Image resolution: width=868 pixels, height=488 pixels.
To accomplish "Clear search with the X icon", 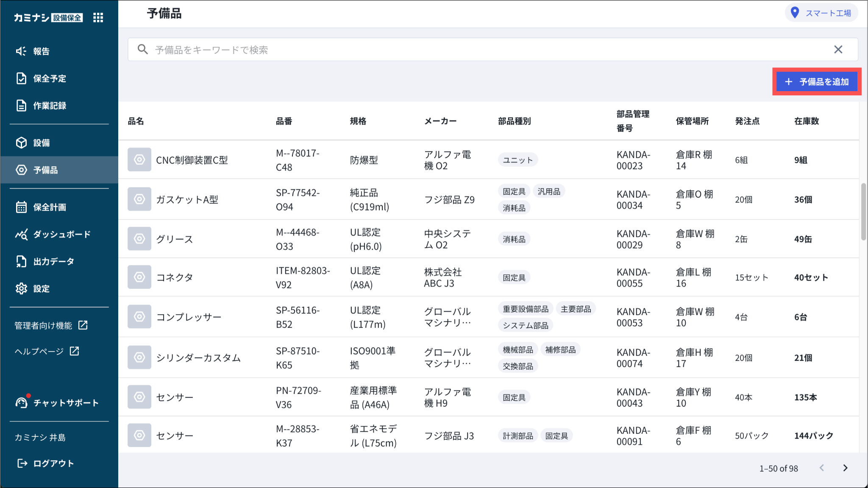I will click(x=838, y=50).
